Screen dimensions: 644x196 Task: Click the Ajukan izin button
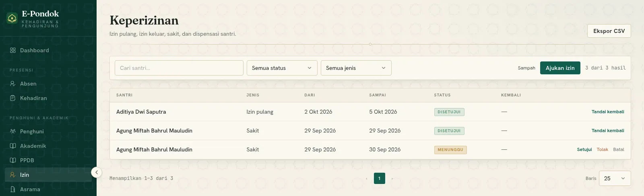(x=560, y=68)
